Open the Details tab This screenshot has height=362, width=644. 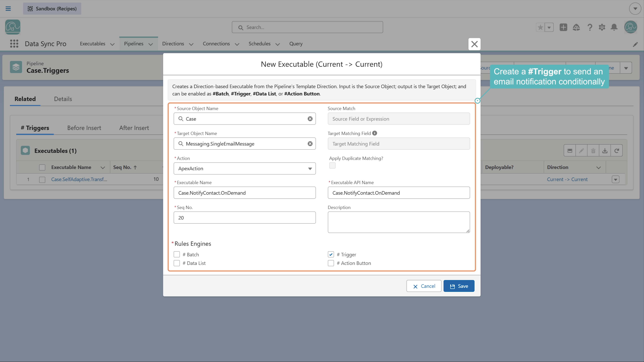pyautogui.click(x=63, y=99)
